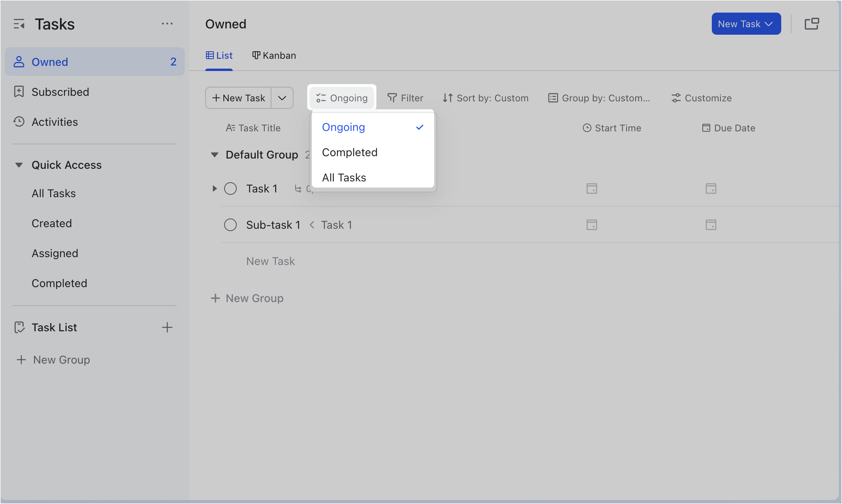Open Sort by Custom settings
The image size is (842, 504).
pos(485,98)
